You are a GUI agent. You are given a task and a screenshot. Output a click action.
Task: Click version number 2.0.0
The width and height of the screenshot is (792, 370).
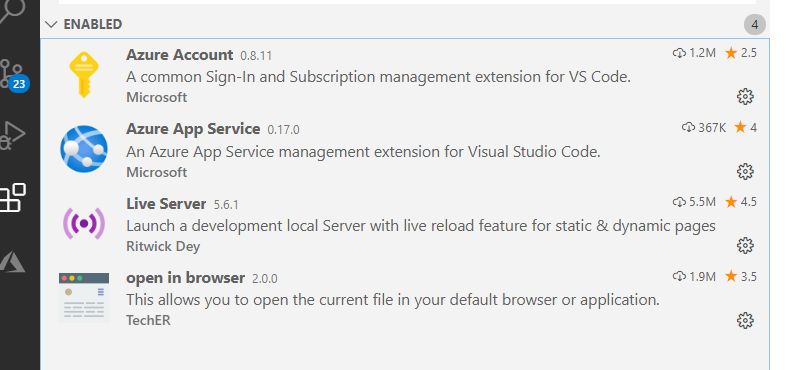265,279
